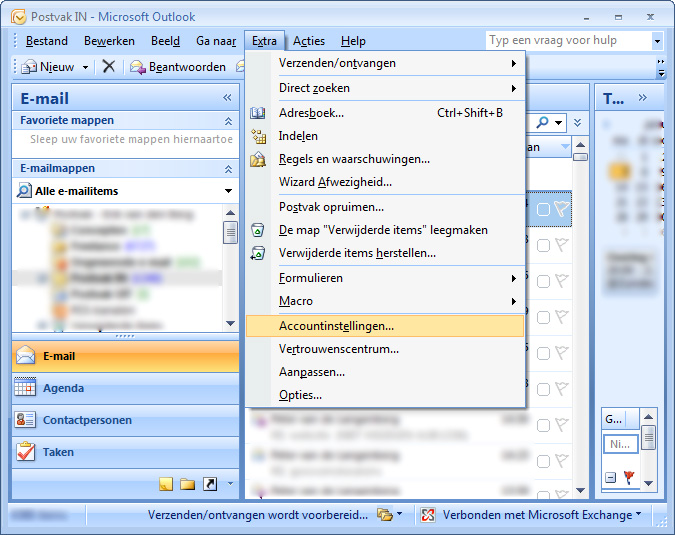Choose Opties in the Extra menu
The height and width of the screenshot is (535, 675).
pyautogui.click(x=385, y=395)
